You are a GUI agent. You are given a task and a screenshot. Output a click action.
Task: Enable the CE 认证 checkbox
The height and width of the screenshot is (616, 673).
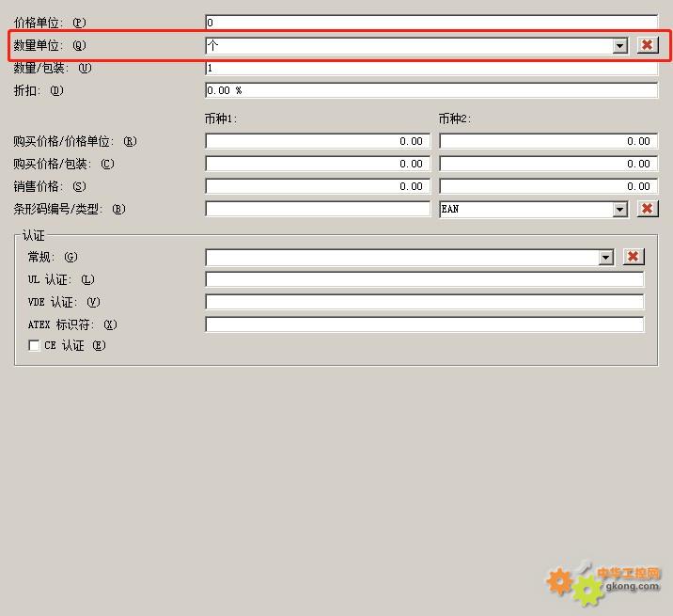pyautogui.click(x=34, y=345)
